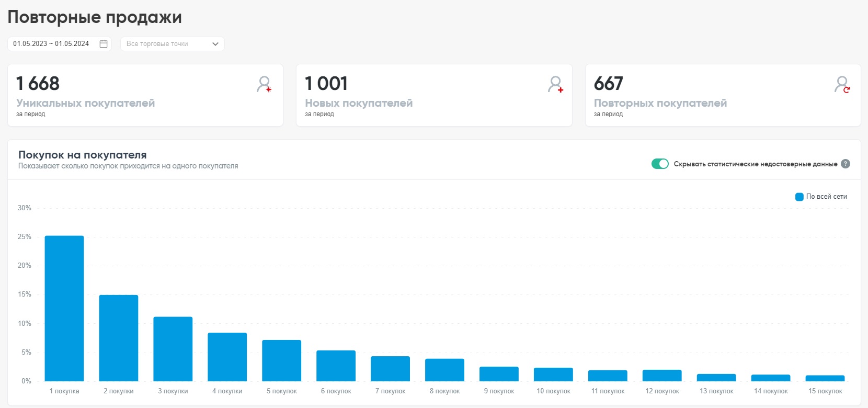Click 'Новых покупателей' card label
The width and height of the screenshot is (868, 408).
point(359,103)
